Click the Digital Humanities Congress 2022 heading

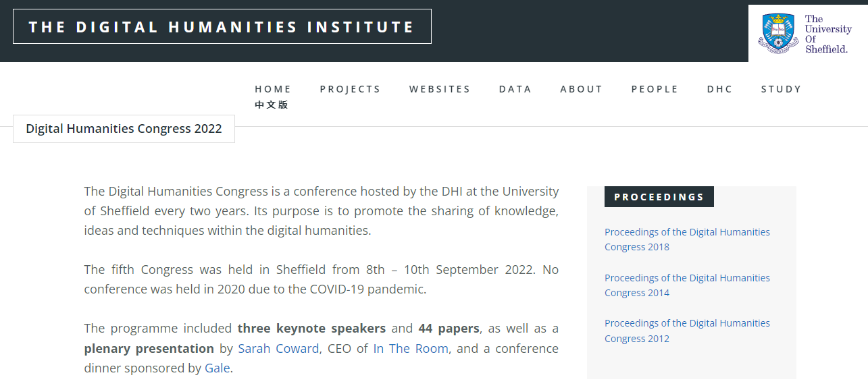pos(124,129)
